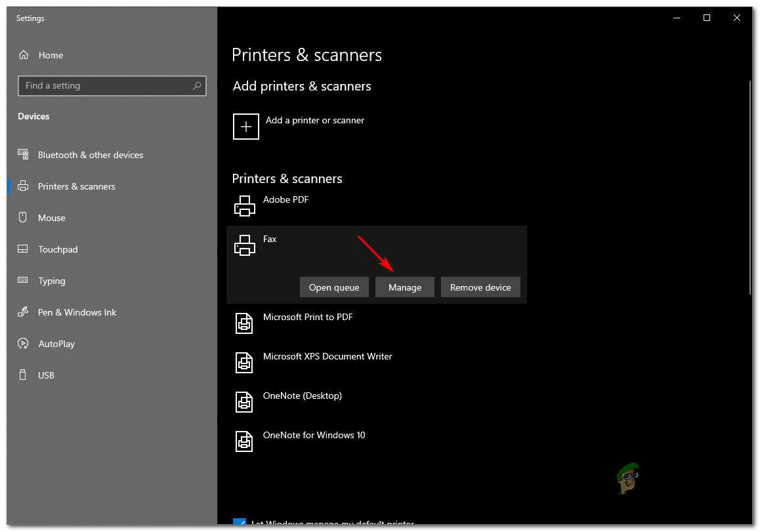Viewport: 760px width, 532px height.
Task: Open Pen & Windows Ink settings
Action: (x=77, y=312)
